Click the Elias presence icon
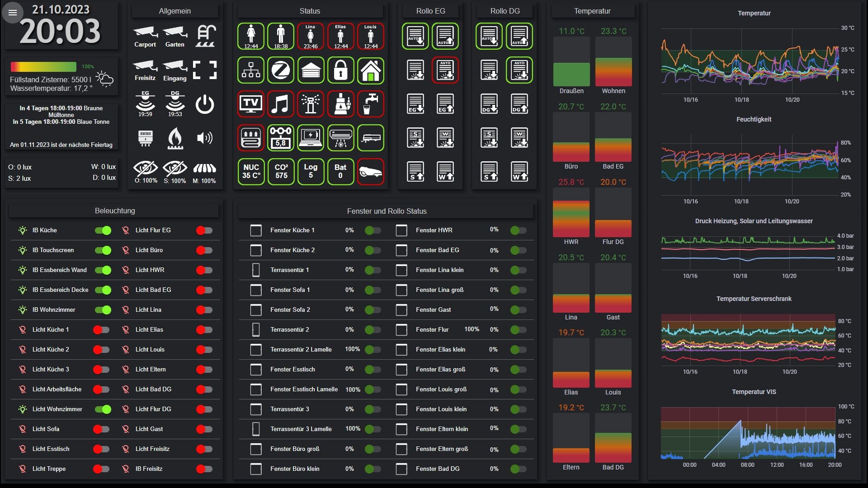The width and height of the screenshot is (868, 488). (340, 36)
